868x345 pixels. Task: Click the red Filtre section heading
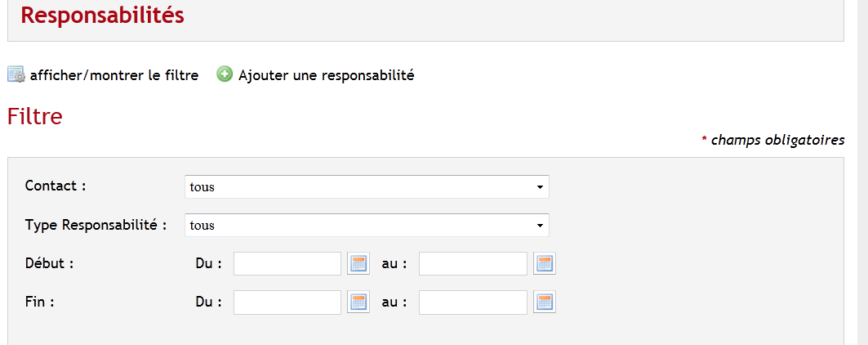pos(35,117)
